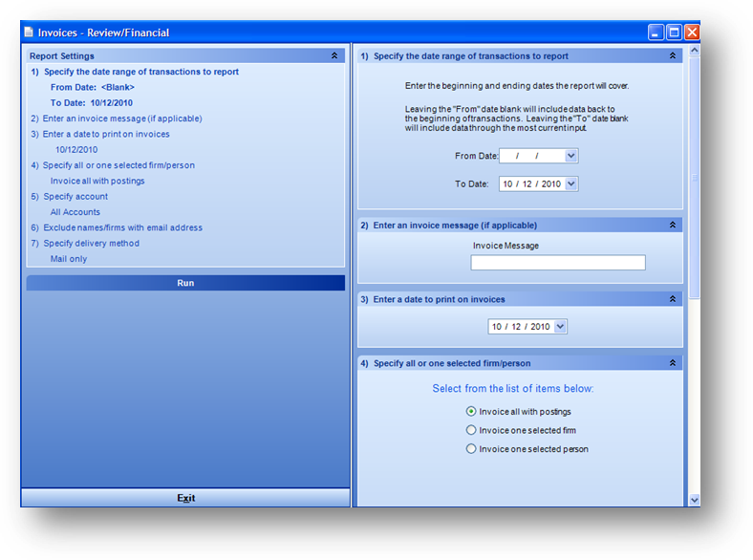753x560 pixels.
Task: Go to step 6 Exclude names/firms with email
Action: click(x=117, y=227)
